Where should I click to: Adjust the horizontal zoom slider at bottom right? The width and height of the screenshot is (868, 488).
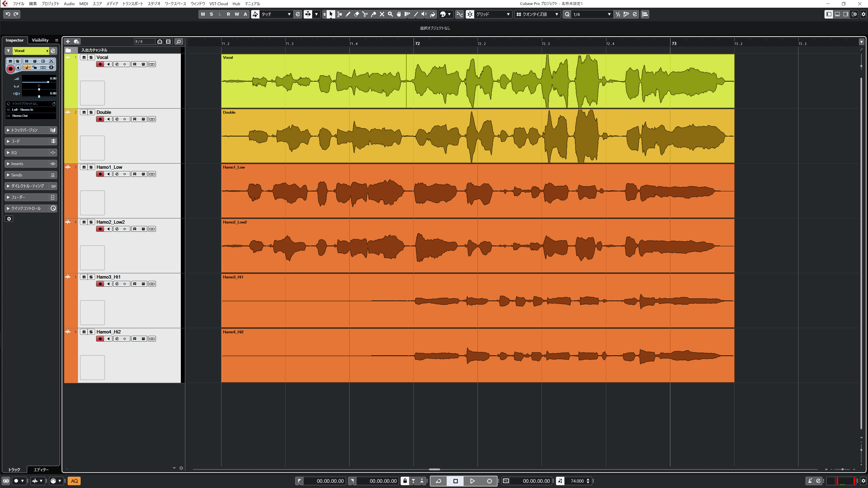(842, 469)
